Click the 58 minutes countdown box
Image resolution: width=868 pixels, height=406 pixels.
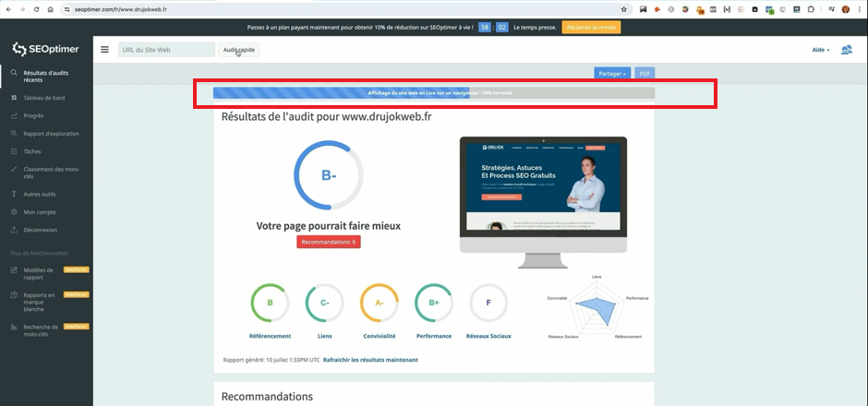pyautogui.click(x=485, y=27)
